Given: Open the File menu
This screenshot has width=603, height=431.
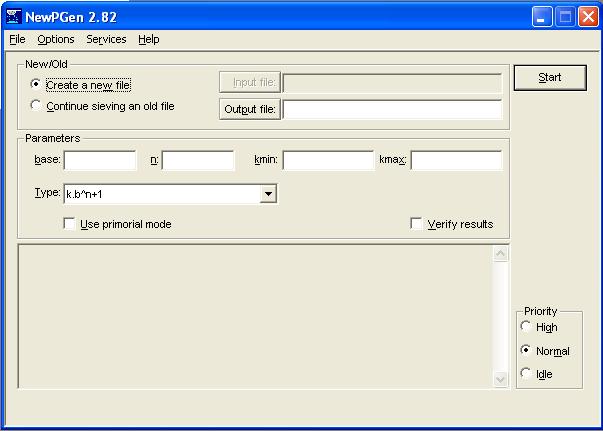Looking at the screenshot, I should (x=17, y=40).
